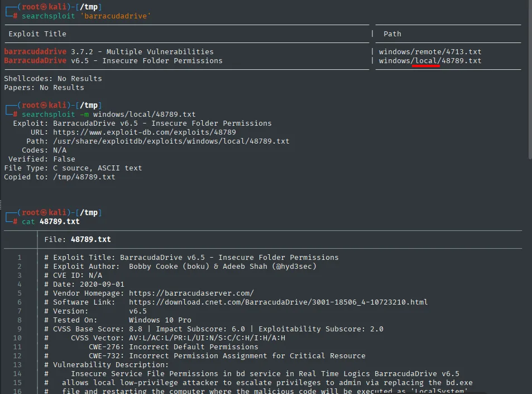The height and width of the screenshot is (394, 532).
Task: Click the 'Copied to: /tmp/48789.txt' line
Action: pos(60,177)
